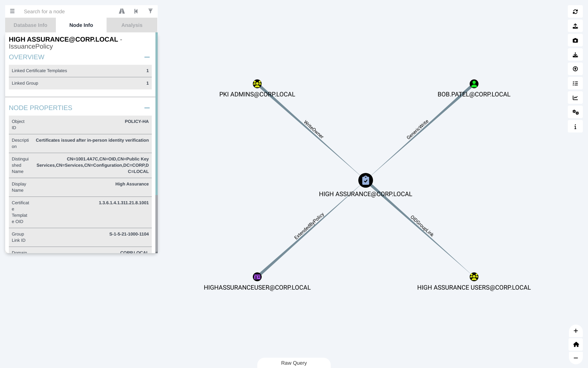
Task: Click the WriteOwner edge label
Action: (314, 129)
